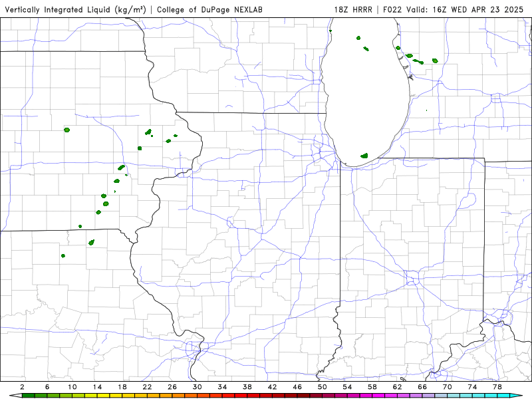Click the color scale label "14"
The image size is (532, 399).
pos(97,387)
